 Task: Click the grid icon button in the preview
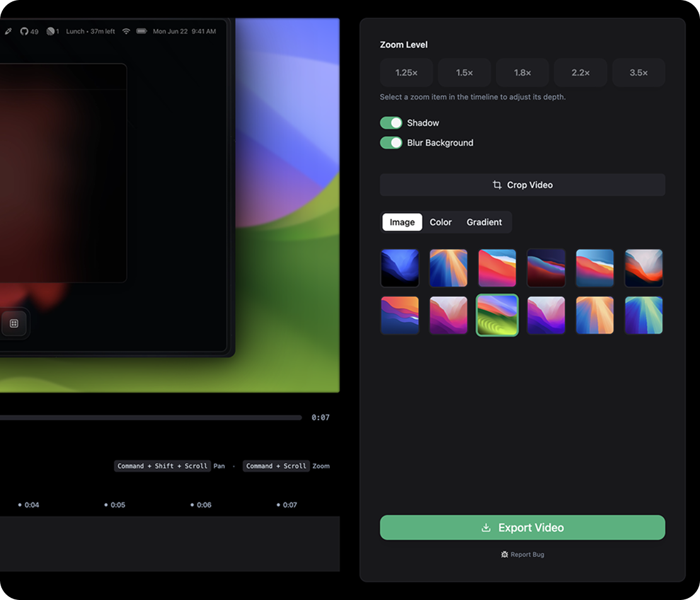[14, 323]
